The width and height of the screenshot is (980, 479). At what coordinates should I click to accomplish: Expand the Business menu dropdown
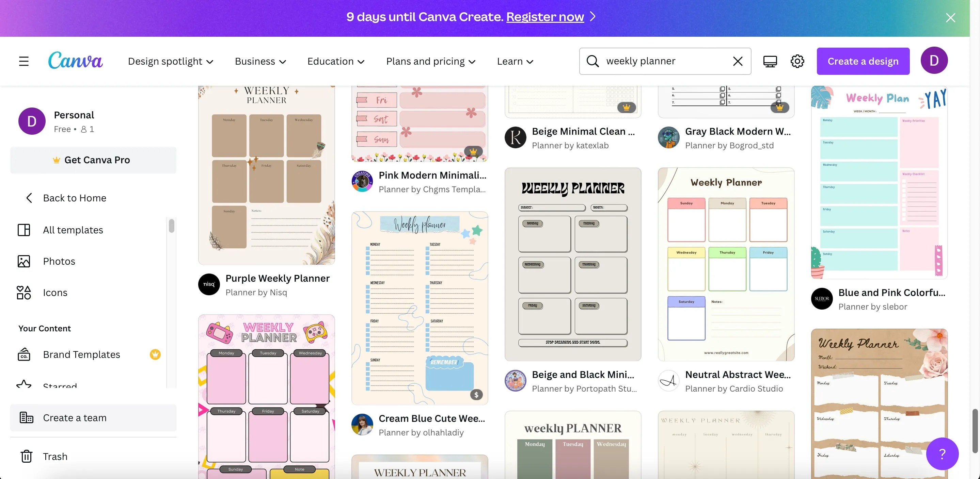point(260,61)
